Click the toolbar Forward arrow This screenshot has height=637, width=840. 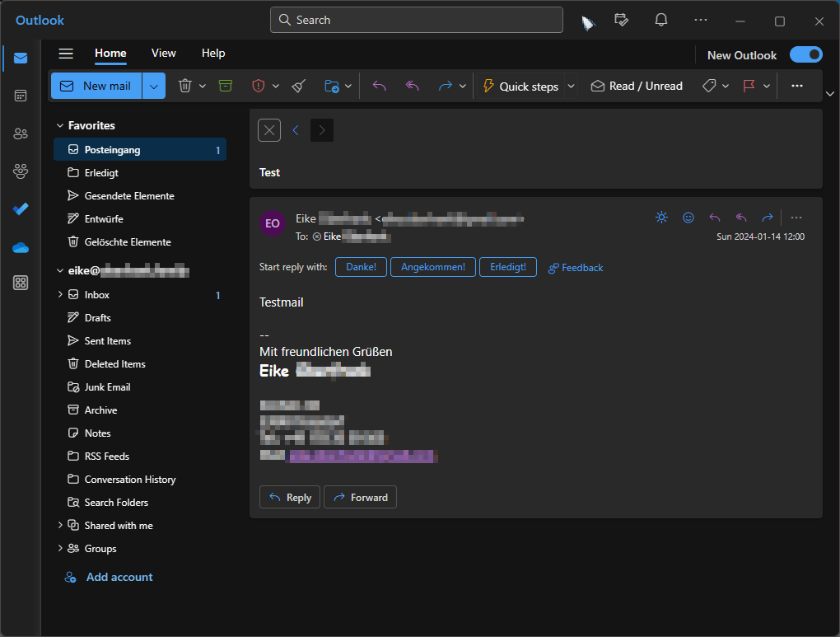pos(446,86)
